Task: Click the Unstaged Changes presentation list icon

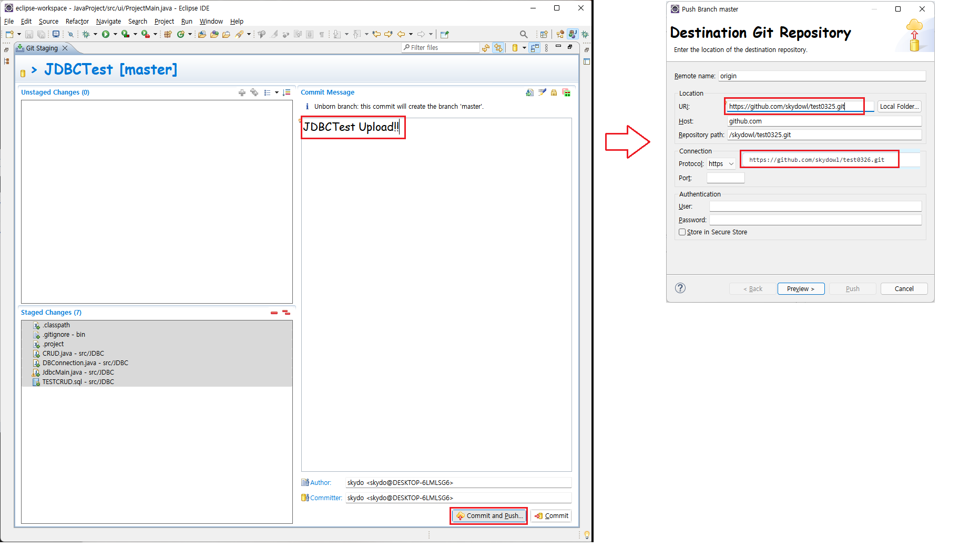Action: 267,92
